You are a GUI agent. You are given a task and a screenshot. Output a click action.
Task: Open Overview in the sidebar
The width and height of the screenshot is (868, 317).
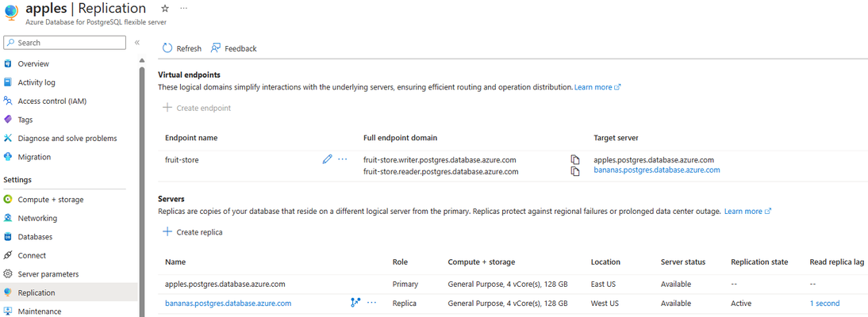[x=33, y=63]
